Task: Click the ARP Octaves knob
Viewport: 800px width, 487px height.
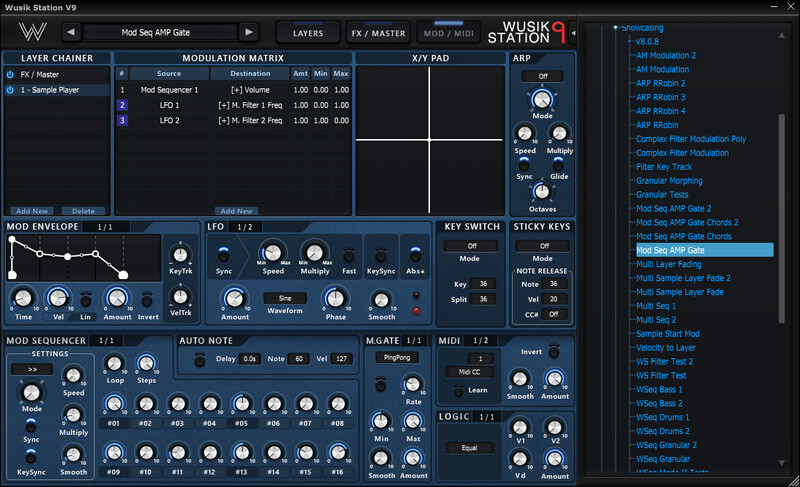Action: coord(542,192)
